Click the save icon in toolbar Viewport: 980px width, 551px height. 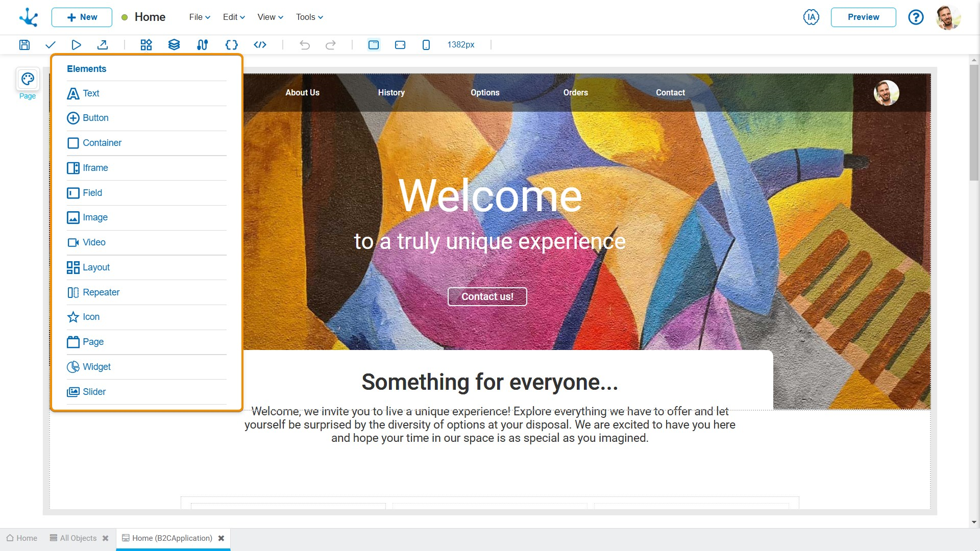point(24,45)
